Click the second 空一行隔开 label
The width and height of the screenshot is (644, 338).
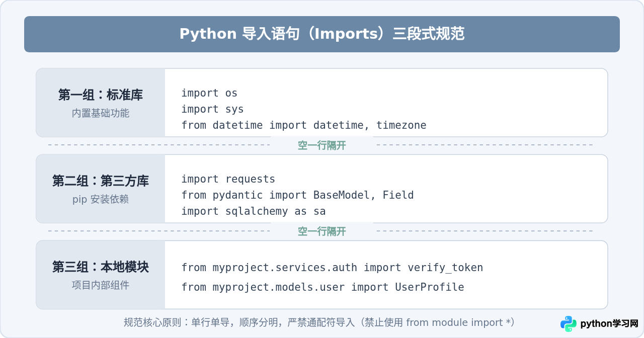pyautogui.click(x=322, y=231)
